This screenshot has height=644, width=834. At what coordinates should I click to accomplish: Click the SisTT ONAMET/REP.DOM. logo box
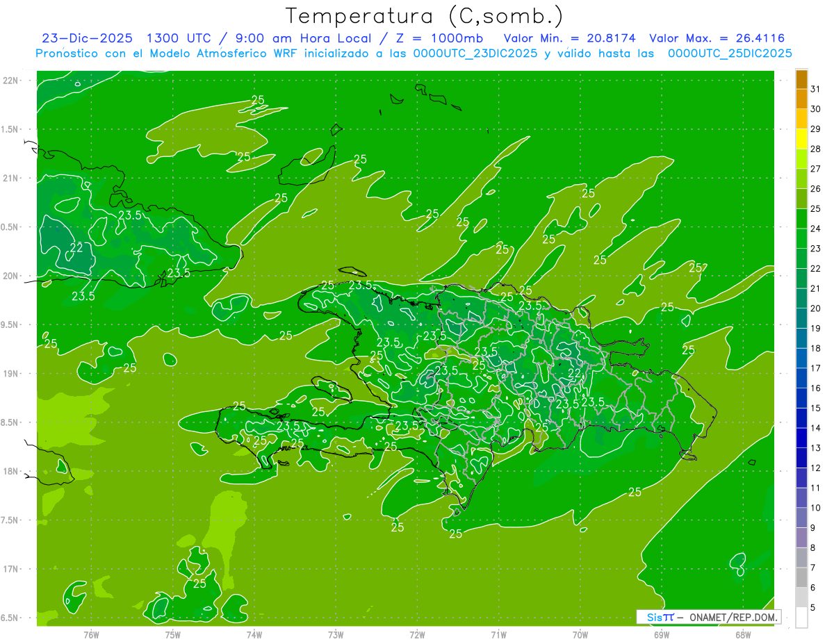[708, 617]
